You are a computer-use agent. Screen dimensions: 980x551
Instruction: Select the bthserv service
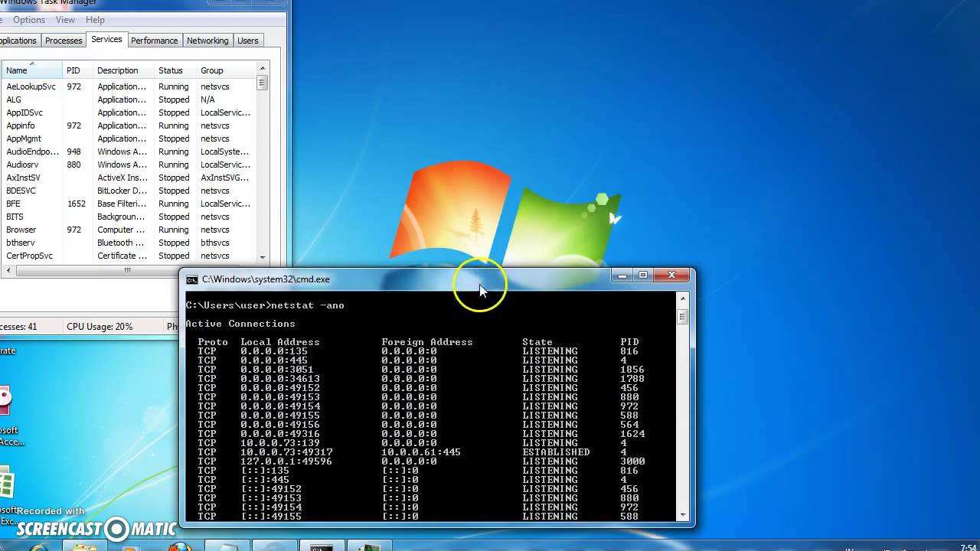pos(129,243)
